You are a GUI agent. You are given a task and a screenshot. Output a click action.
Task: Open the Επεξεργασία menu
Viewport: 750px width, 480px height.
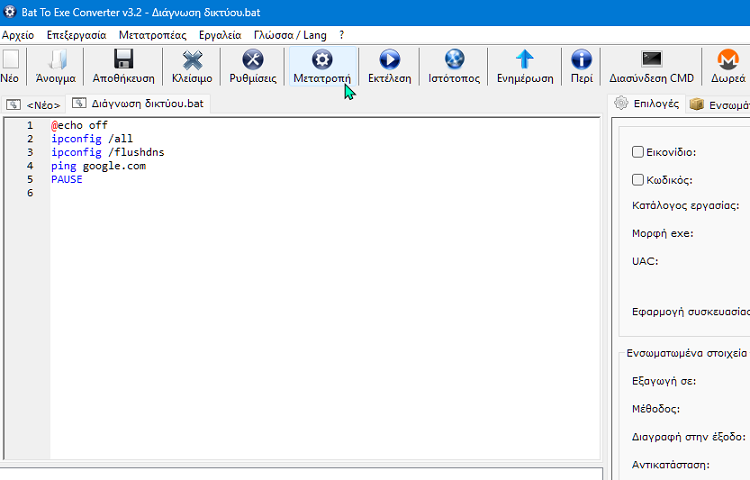[x=77, y=35]
